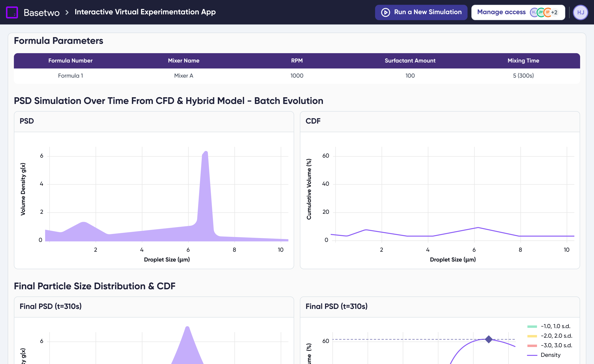Click the +2 more collaborators badge
The width and height of the screenshot is (594, 364).
554,12
